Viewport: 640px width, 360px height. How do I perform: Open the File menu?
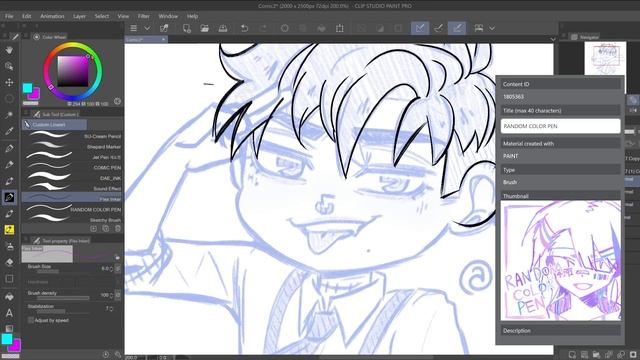(9, 16)
